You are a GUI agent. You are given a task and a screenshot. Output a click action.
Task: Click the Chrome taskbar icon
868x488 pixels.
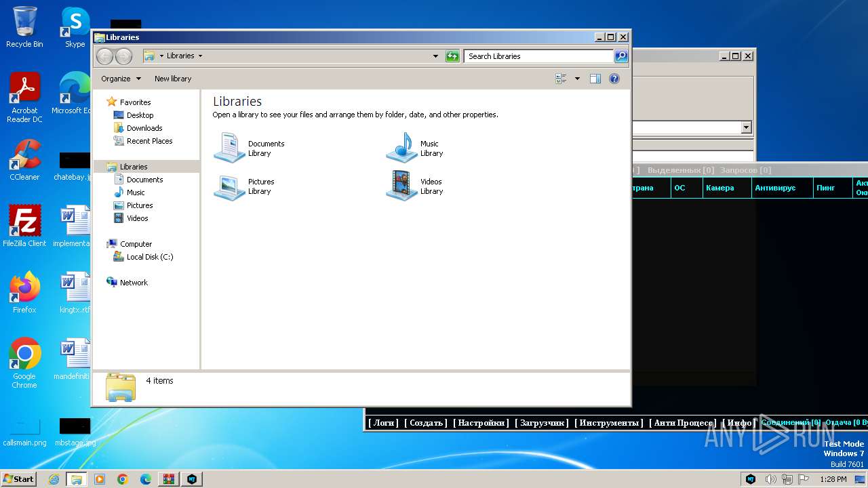pos(123,479)
